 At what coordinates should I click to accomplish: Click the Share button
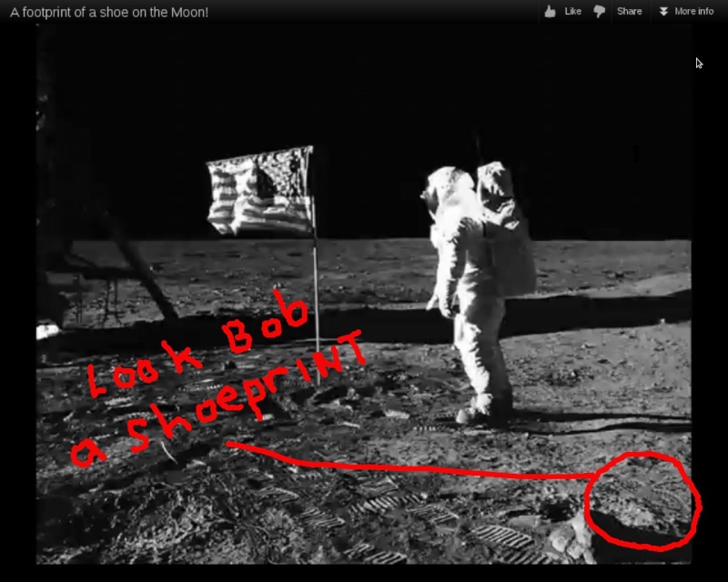point(629,11)
